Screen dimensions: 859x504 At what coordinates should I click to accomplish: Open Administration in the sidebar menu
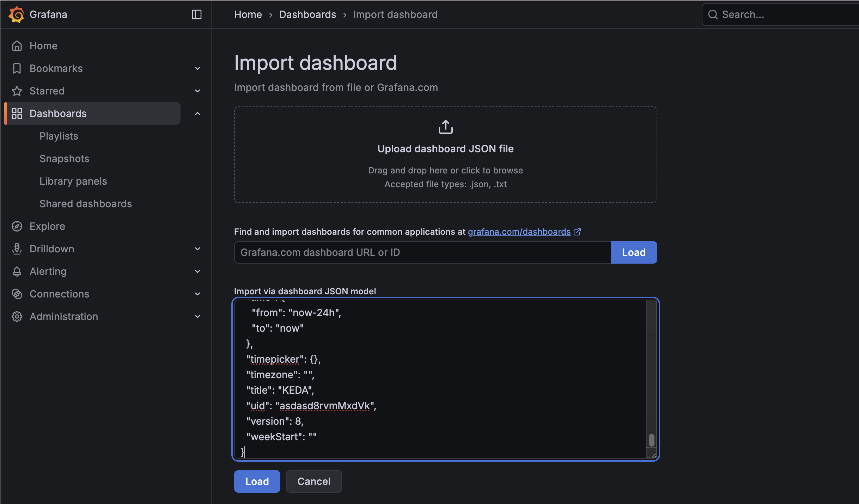tap(64, 316)
